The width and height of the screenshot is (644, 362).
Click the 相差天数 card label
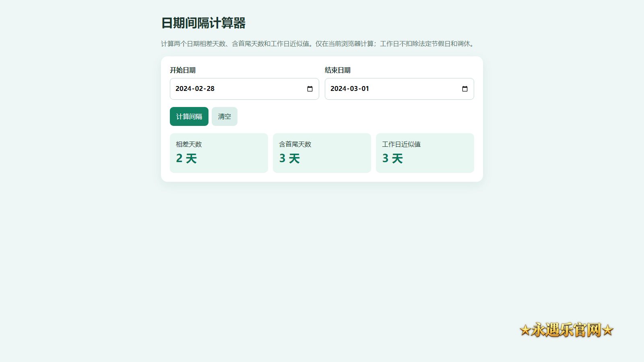[x=189, y=144]
